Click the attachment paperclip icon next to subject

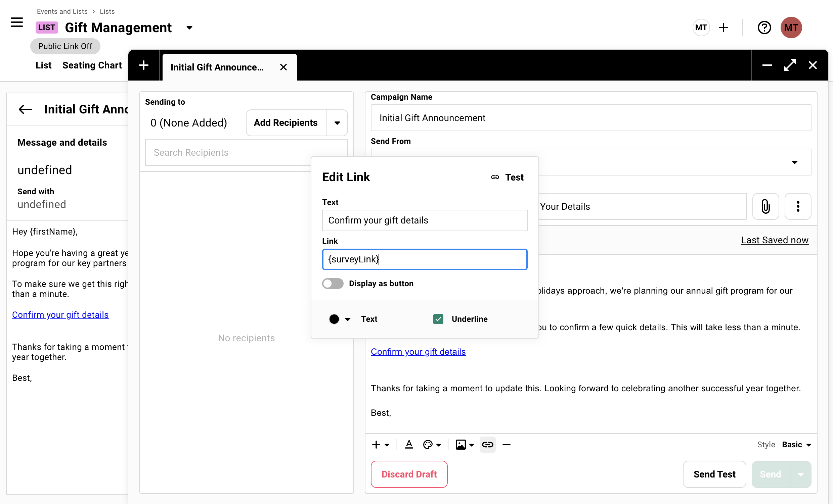766,206
